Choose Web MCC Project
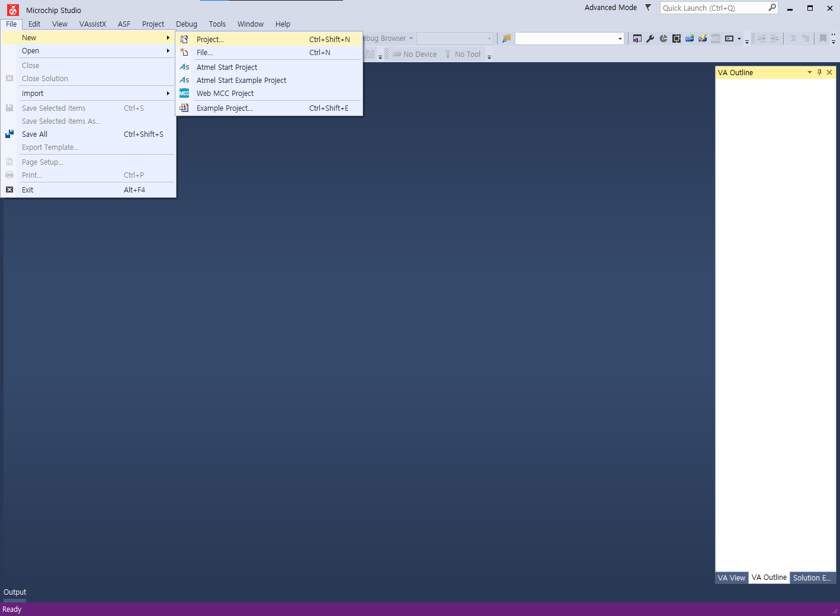Screen dimensions: 840x616 pyautogui.click(x=270, y=93)
